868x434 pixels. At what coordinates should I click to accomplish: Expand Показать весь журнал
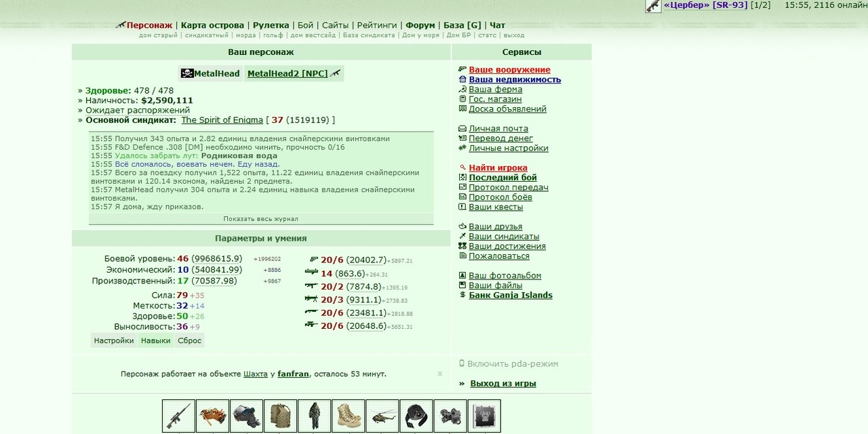pyautogui.click(x=261, y=218)
